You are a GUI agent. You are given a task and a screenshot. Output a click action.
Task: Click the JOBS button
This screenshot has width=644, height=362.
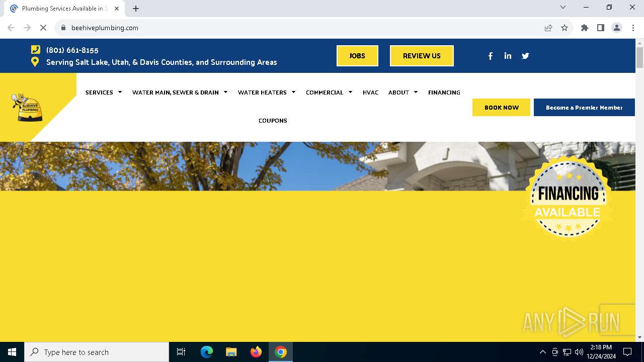[357, 56]
